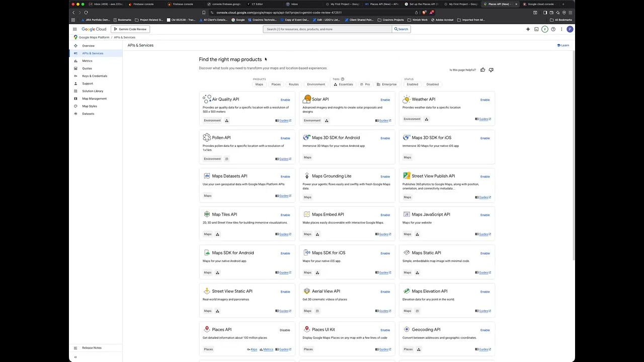This screenshot has height=362, width=644.
Task: Click the Map Tiles API icon
Action: (207, 214)
